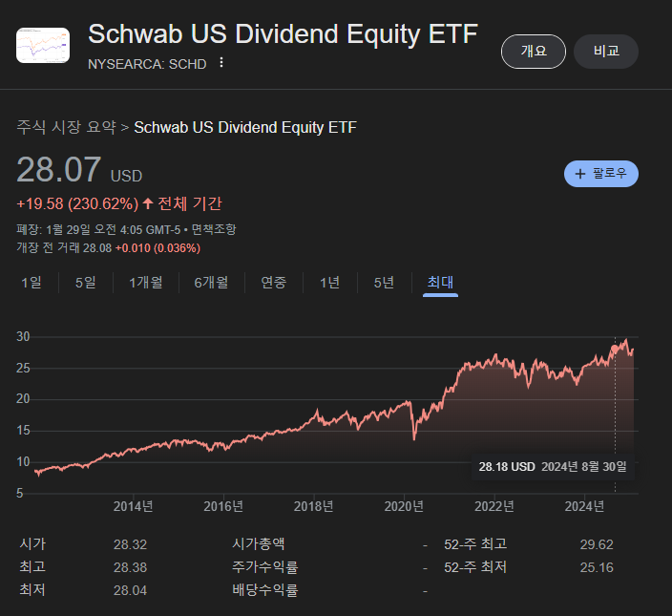The image size is (672, 616).
Task: Open the 주식 시장 요약 breadcrumb link
Action: [x=67, y=127]
